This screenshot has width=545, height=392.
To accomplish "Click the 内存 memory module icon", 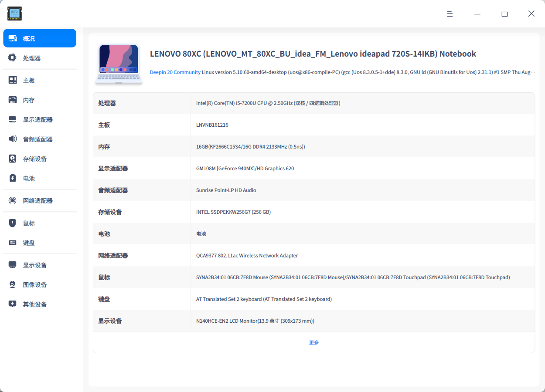I will coord(13,100).
